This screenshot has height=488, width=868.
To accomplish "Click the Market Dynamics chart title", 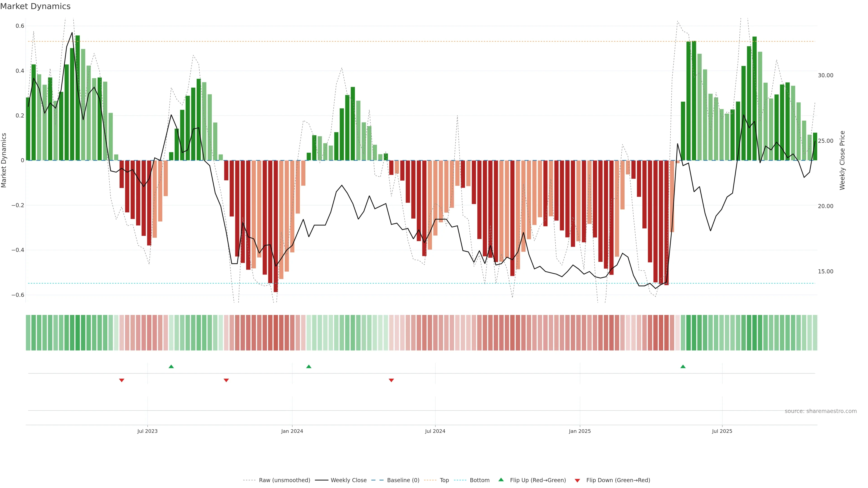I will coord(35,6).
